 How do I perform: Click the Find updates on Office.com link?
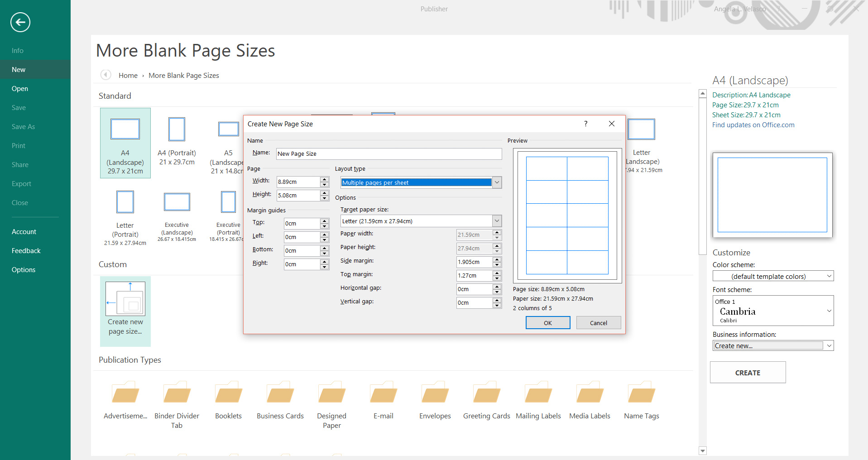(753, 125)
